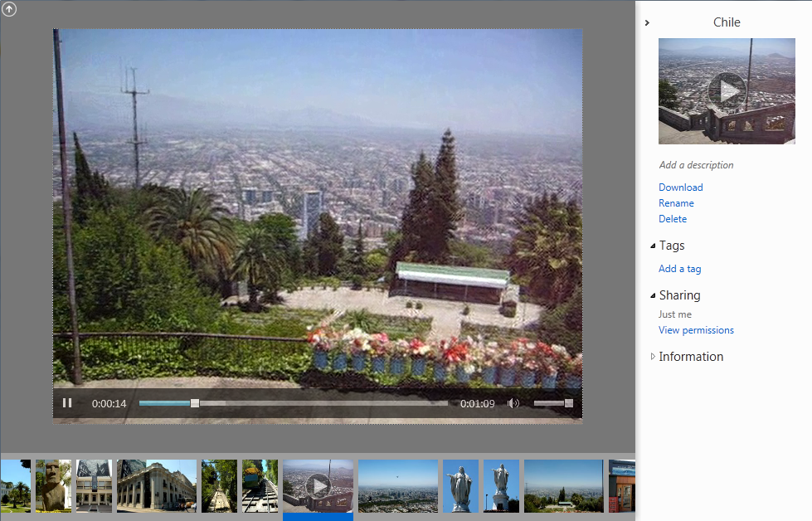Pause the video playback
The image size is (812, 521).
tap(67, 403)
